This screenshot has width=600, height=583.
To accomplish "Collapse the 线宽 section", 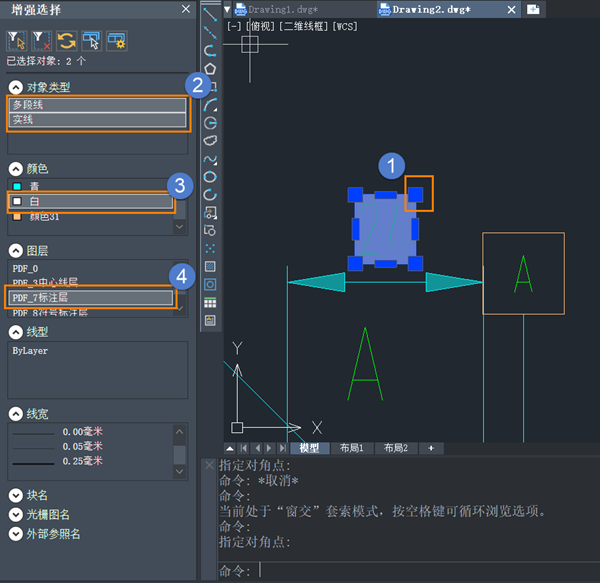I will [15, 414].
